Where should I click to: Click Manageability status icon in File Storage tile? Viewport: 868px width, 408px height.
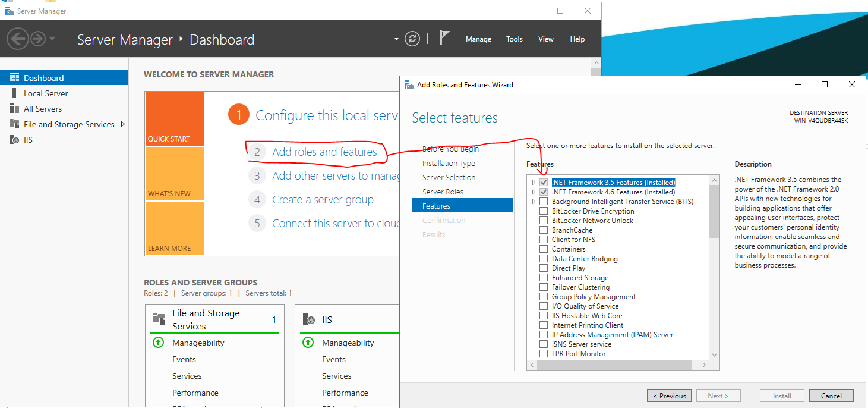(158, 343)
